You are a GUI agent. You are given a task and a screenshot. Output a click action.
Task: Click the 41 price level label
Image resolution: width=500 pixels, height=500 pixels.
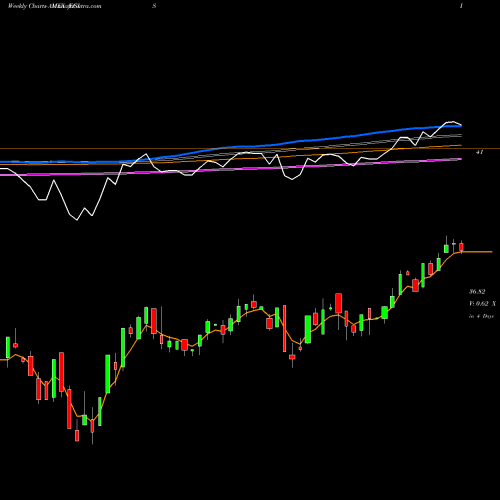tap(479, 152)
